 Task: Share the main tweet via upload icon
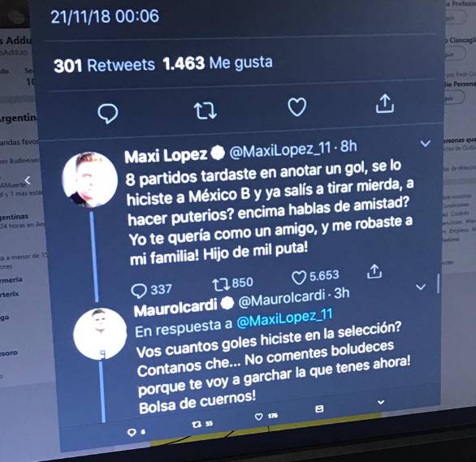click(x=385, y=104)
